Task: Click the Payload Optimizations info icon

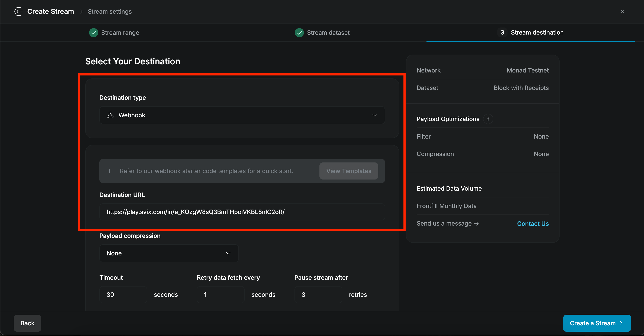Action: click(x=488, y=119)
